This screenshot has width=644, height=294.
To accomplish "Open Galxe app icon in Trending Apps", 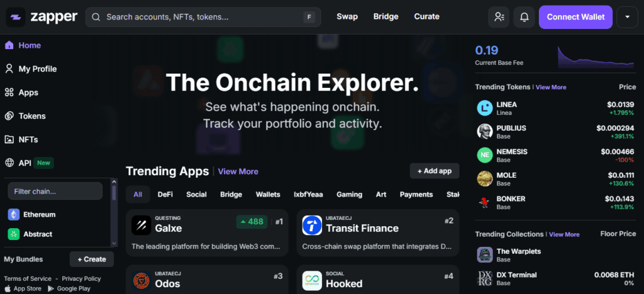I will (x=142, y=225).
